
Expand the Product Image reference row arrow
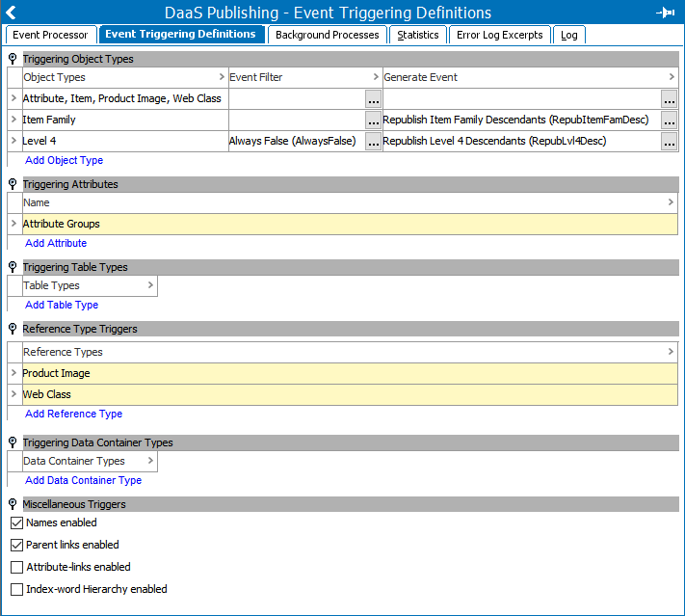(14, 373)
